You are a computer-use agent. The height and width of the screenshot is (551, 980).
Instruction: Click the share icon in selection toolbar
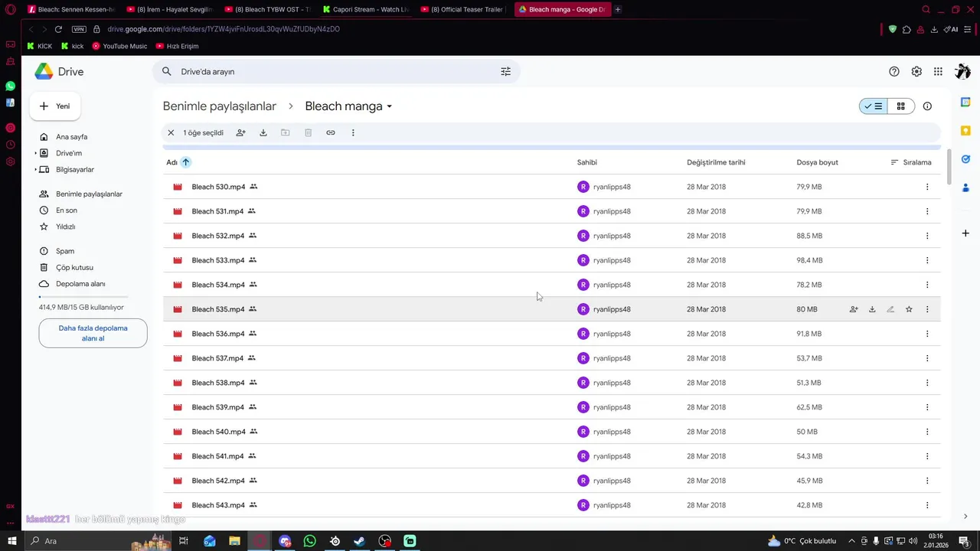click(240, 132)
